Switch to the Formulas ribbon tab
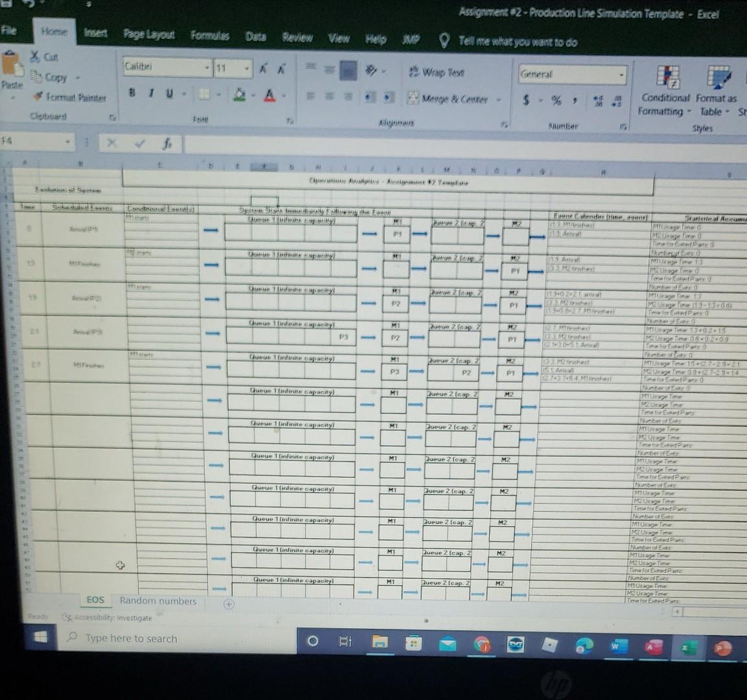Viewport: 747px width, 700px height. [x=209, y=37]
